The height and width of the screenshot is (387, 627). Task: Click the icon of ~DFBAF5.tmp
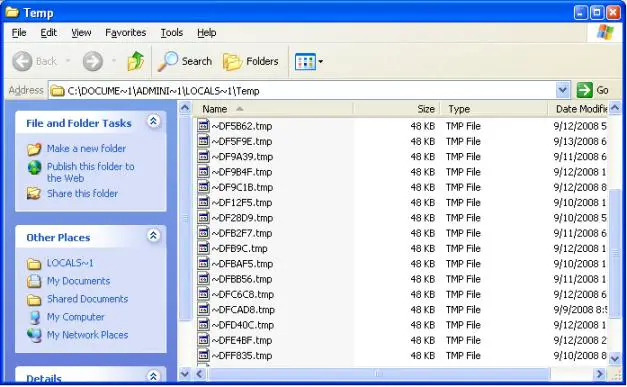point(204,263)
